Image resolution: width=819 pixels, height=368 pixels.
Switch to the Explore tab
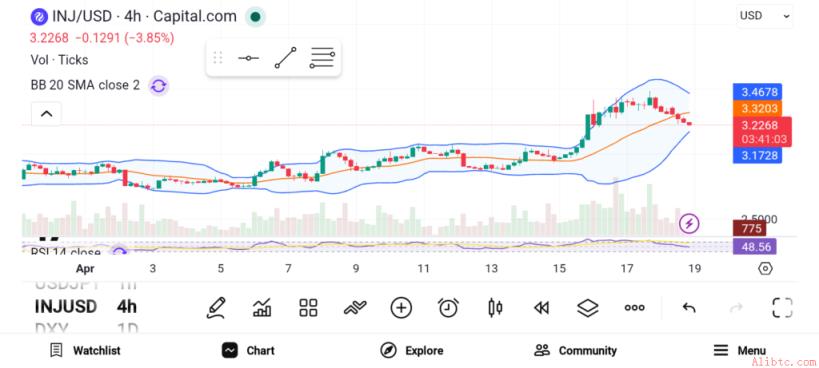(412, 350)
